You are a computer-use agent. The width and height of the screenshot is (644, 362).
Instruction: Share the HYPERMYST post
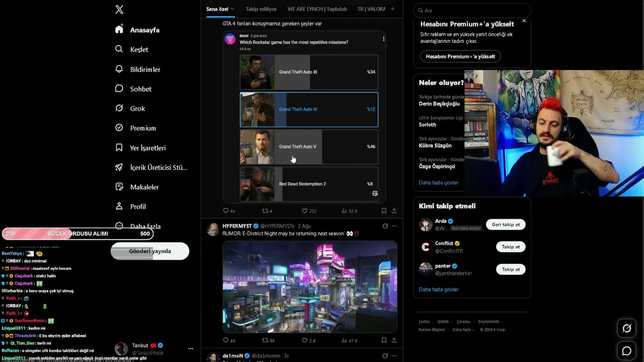[394, 340]
